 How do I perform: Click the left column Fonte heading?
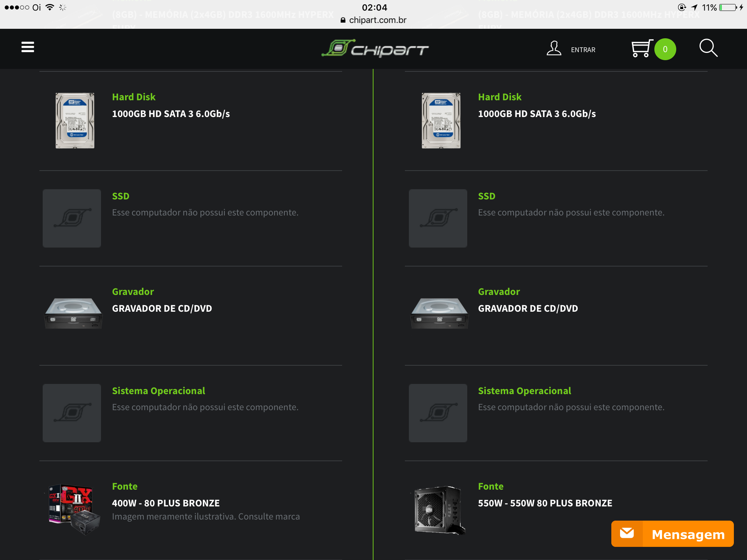coord(125,486)
